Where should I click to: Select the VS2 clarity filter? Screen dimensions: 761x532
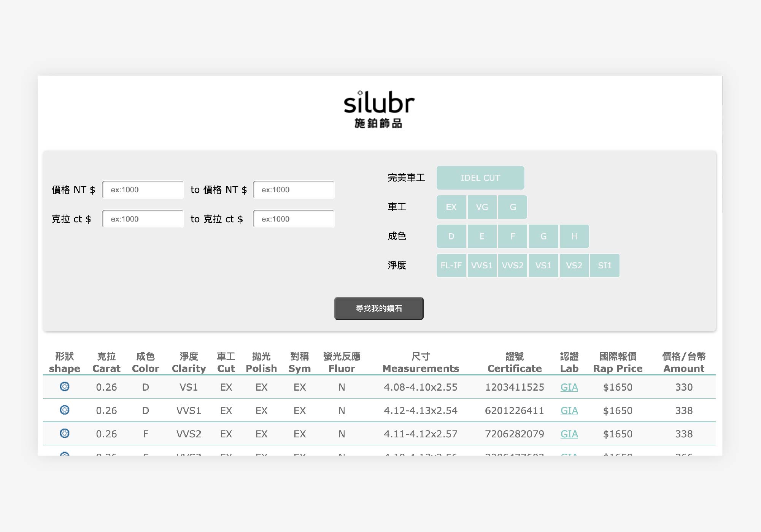[574, 265]
